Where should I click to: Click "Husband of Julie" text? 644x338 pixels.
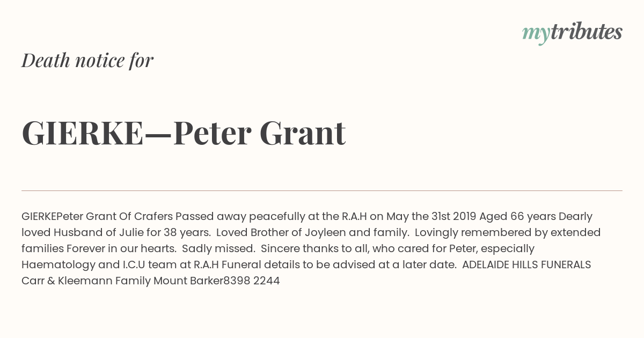(x=92, y=232)
